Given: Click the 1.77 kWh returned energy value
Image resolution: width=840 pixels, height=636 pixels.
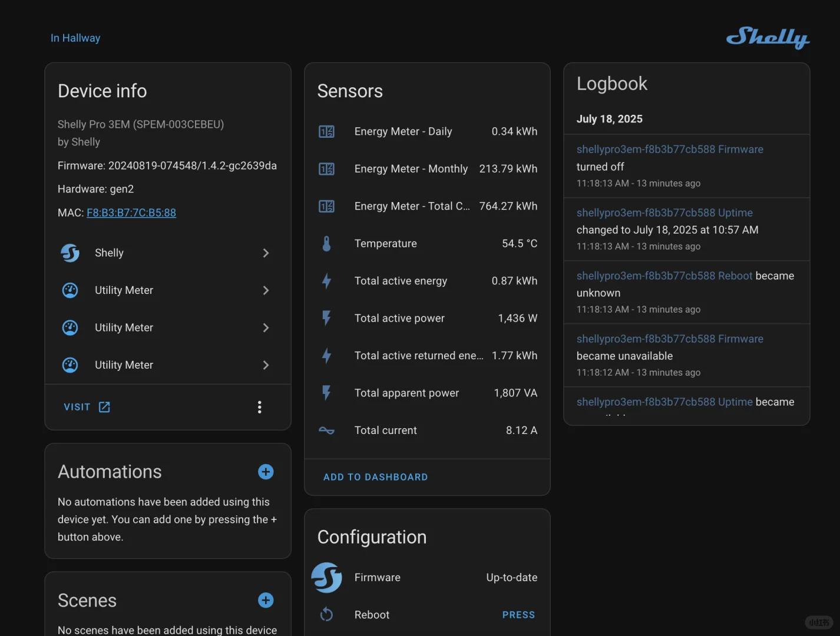Looking at the screenshot, I should click(515, 356).
